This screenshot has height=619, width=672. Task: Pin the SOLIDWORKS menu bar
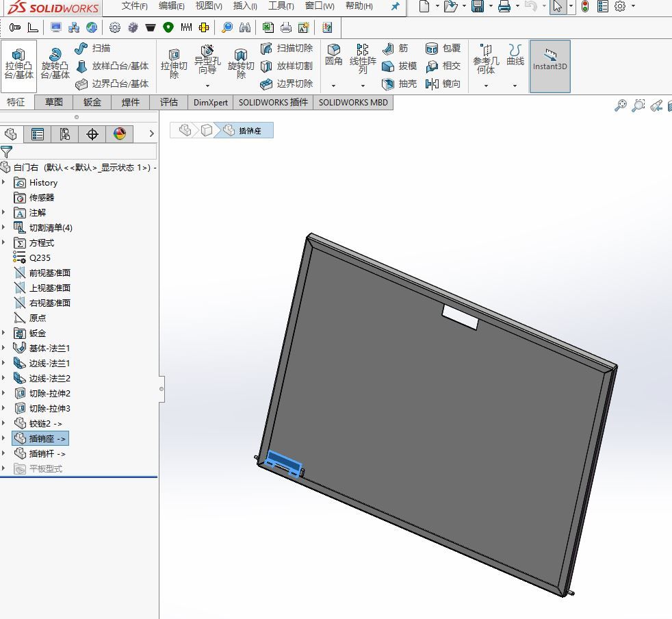click(395, 6)
